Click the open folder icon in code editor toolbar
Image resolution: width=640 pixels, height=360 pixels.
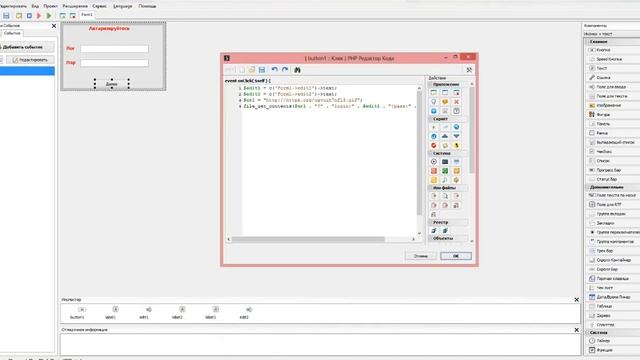point(252,70)
